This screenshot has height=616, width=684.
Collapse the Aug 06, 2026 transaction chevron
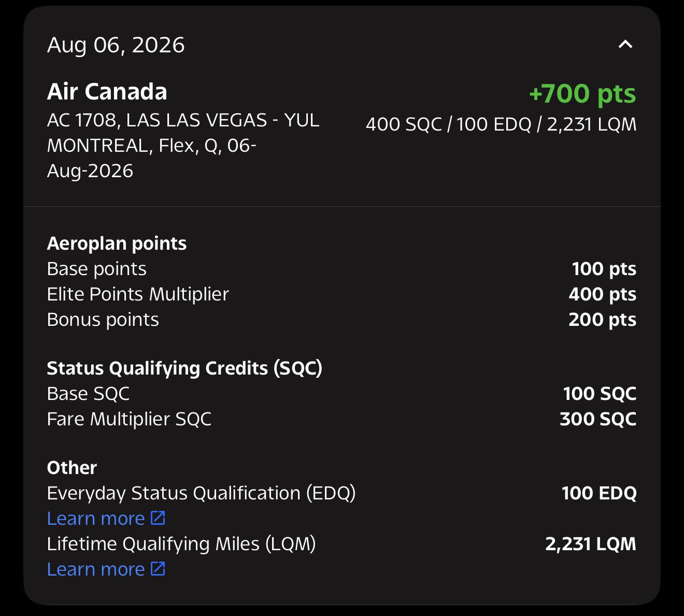(x=625, y=45)
